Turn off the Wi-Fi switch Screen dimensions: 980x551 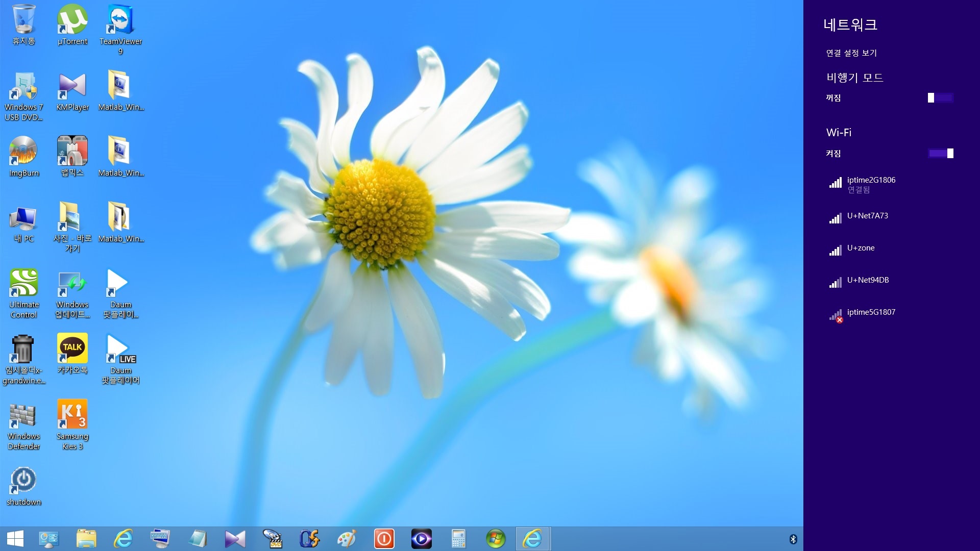[940, 153]
